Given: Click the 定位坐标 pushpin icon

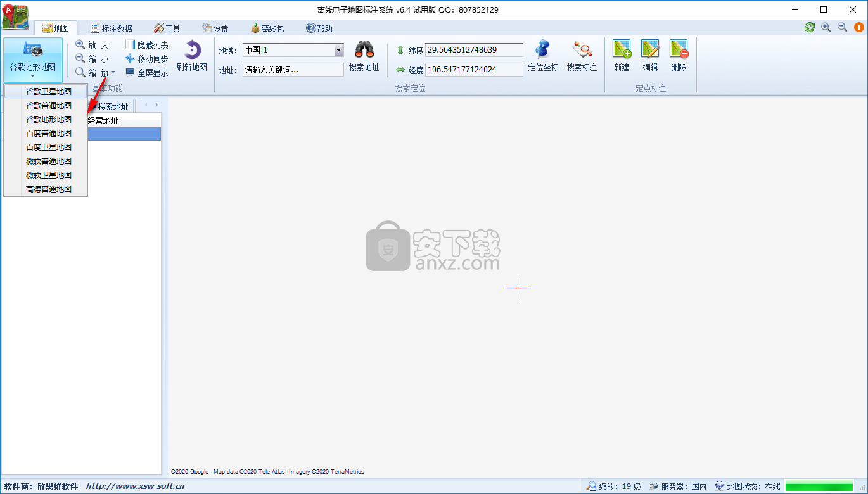Looking at the screenshot, I should pos(543,49).
